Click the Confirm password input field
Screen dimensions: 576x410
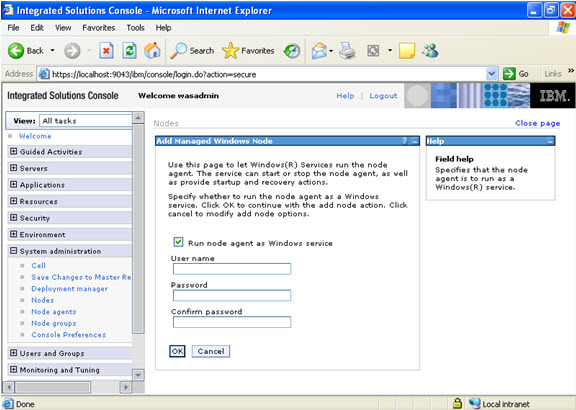tap(232, 322)
